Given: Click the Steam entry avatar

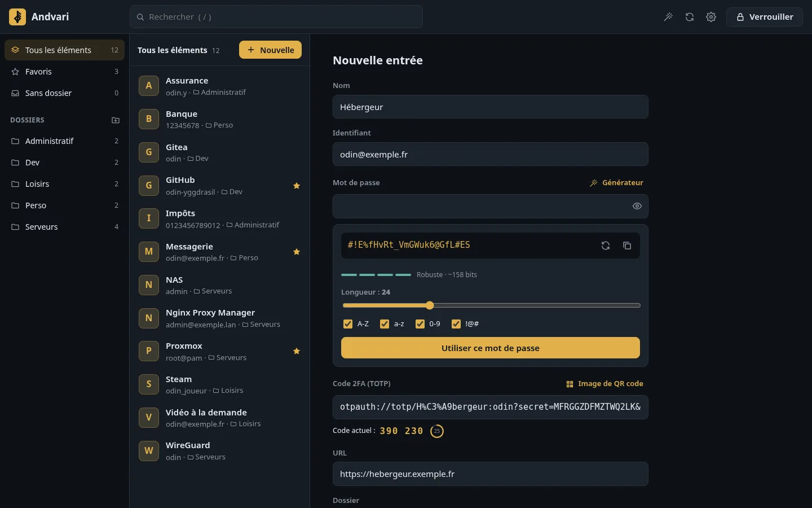Looking at the screenshot, I should tap(149, 384).
